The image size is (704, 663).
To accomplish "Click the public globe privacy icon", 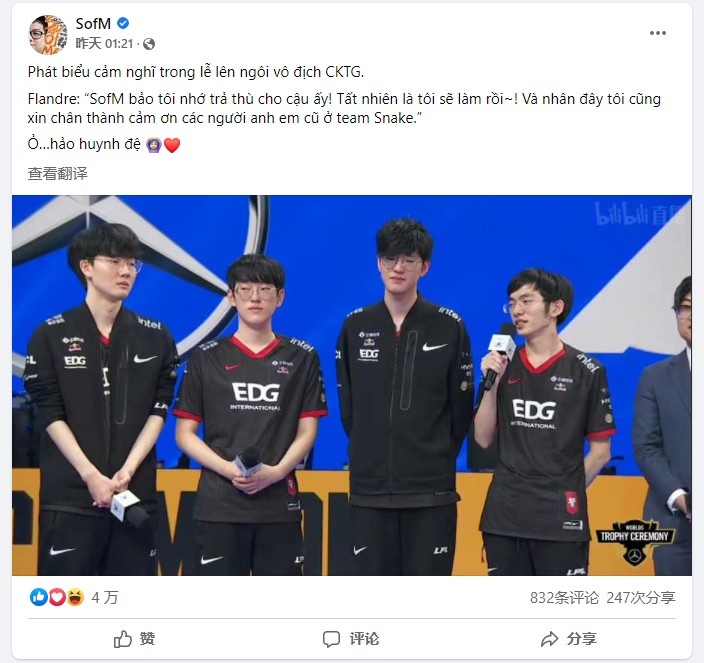I will tap(149, 44).
